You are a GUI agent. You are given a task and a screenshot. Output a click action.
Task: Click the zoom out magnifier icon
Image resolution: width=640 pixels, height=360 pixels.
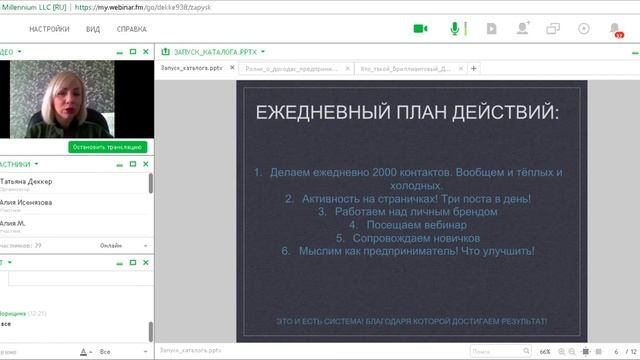[x=572, y=351]
